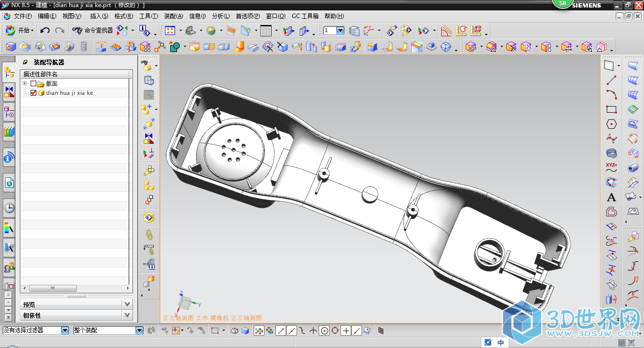Click the rectangle selection mode icon
The width and height of the screenshot is (644, 348).
[x=215, y=331]
